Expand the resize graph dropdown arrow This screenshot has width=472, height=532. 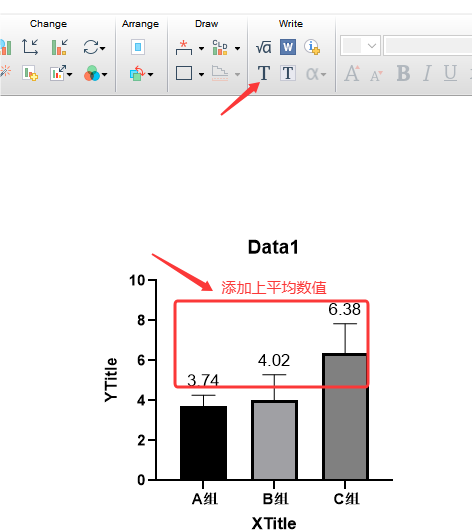(70, 74)
